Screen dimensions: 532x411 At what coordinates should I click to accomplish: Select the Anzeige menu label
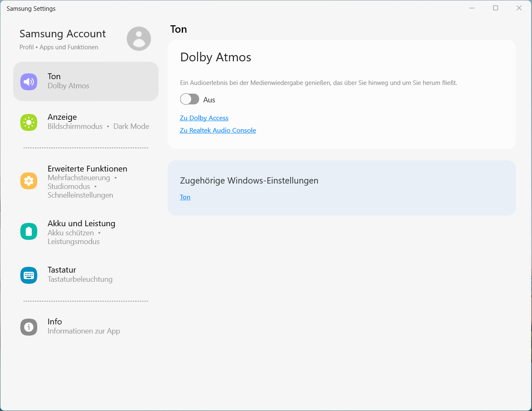62,117
